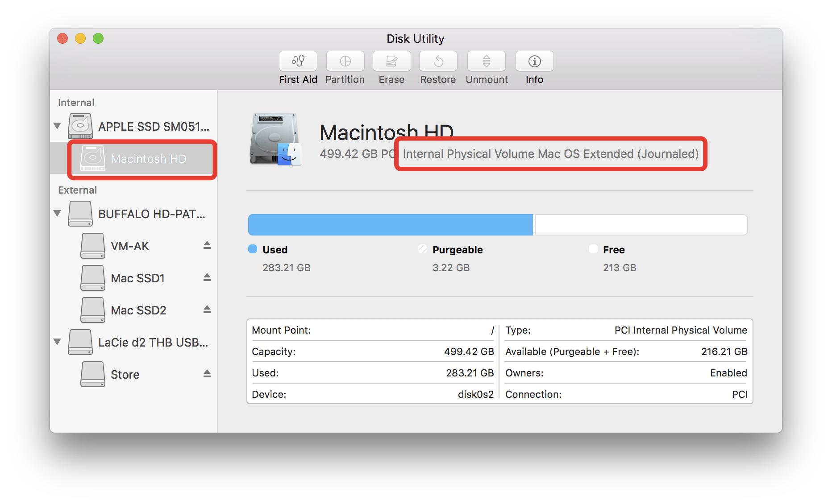The width and height of the screenshot is (832, 504).
Task: Click the white Free legend dot
Action: [593, 249]
